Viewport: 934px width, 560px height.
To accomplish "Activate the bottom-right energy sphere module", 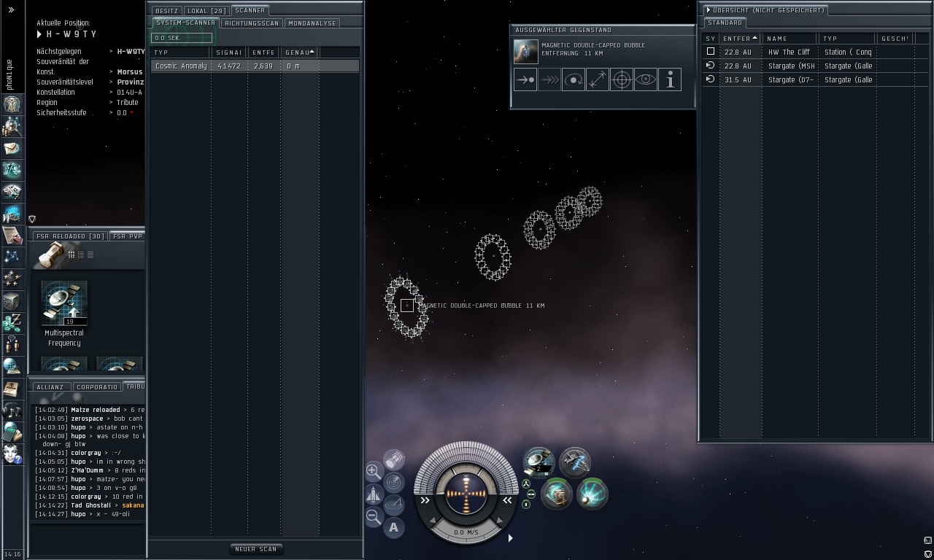I will pyautogui.click(x=592, y=494).
